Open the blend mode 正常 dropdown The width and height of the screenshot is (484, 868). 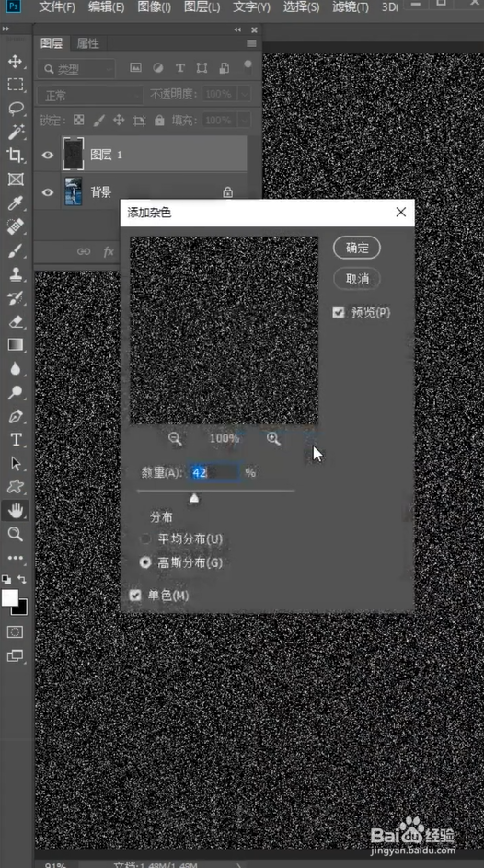tap(90, 95)
